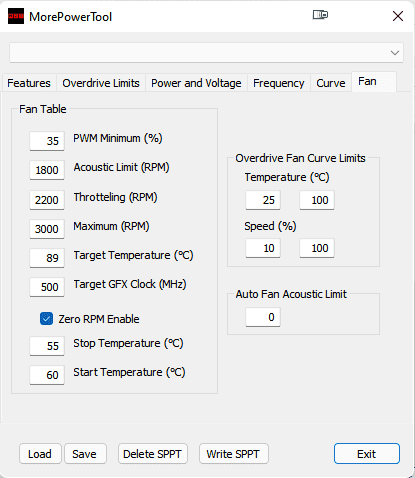
Task: Click the Load button
Action: click(40, 454)
